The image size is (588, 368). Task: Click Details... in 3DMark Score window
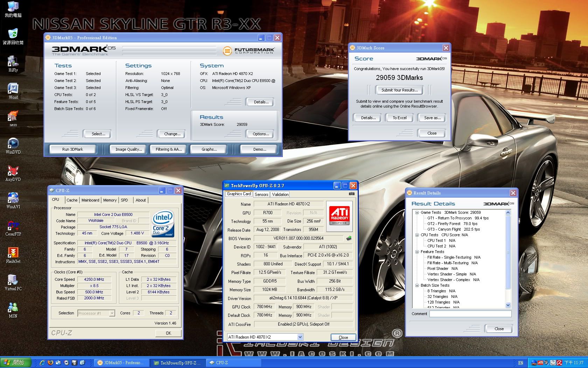[368, 118]
